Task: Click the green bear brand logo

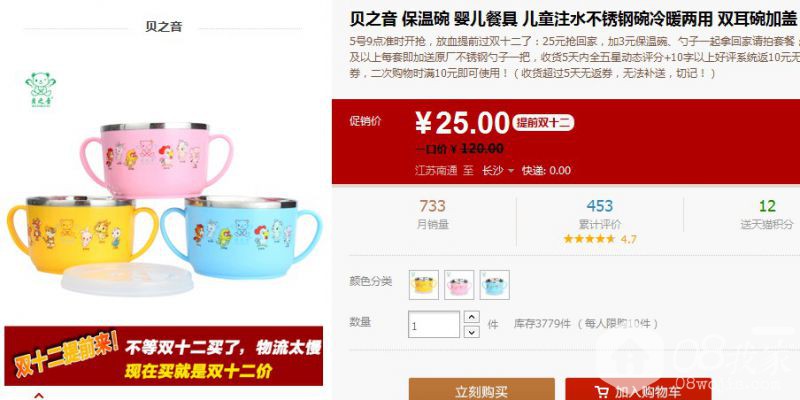Action: tap(40, 89)
